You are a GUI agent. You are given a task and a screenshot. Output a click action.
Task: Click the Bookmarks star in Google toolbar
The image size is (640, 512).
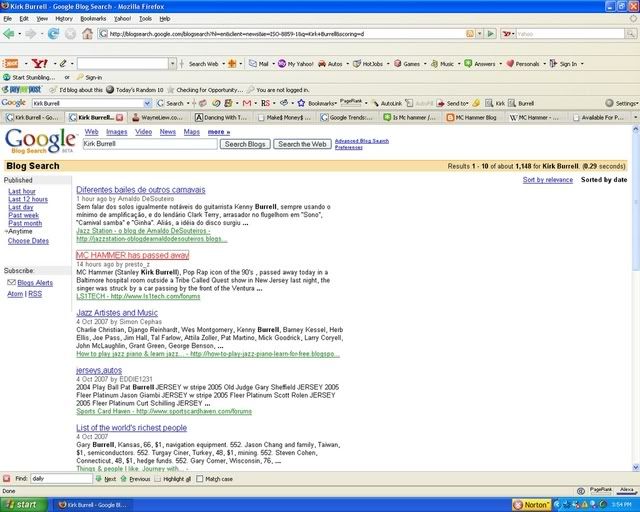point(301,103)
